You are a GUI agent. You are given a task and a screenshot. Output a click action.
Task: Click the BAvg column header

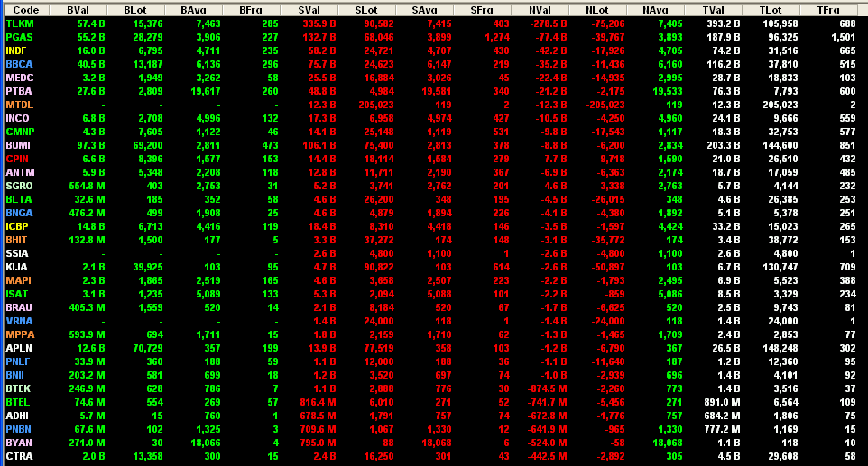(193, 10)
